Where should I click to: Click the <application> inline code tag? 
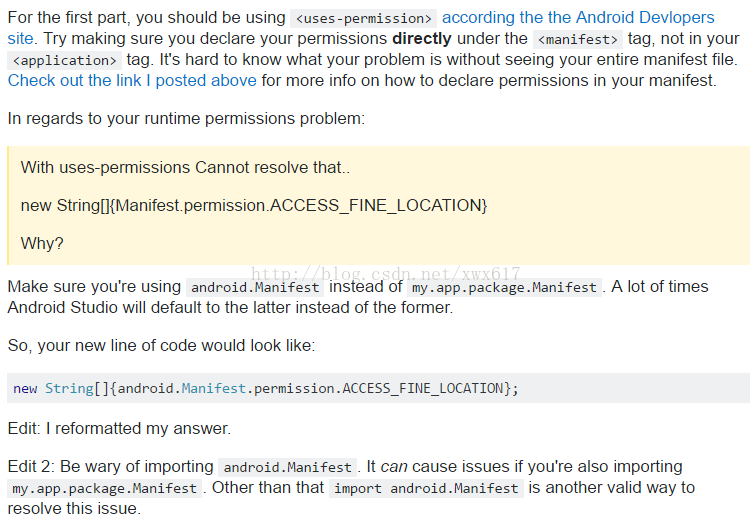point(64,60)
